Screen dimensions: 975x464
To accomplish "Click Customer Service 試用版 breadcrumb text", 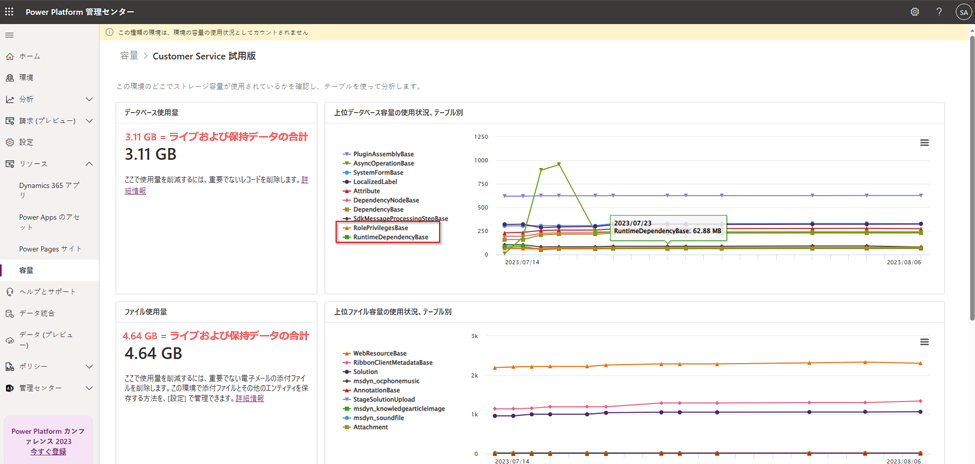I will coord(204,56).
